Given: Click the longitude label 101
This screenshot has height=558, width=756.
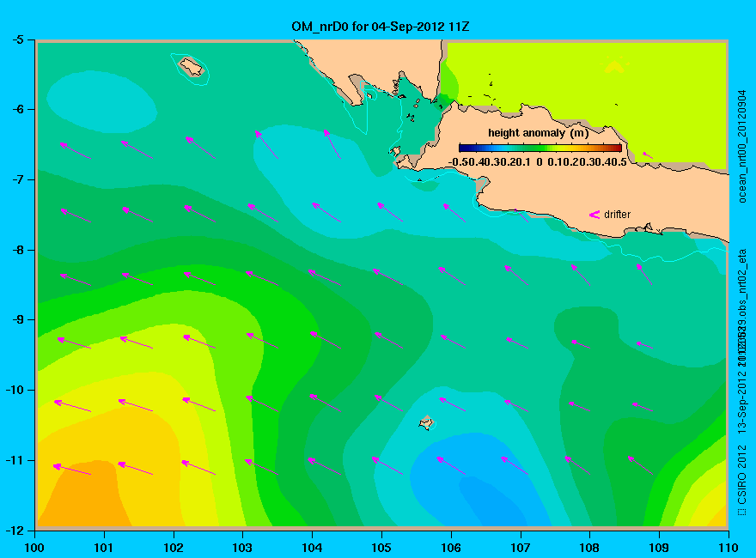Looking at the screenshot, I should (x=104, y=548).
